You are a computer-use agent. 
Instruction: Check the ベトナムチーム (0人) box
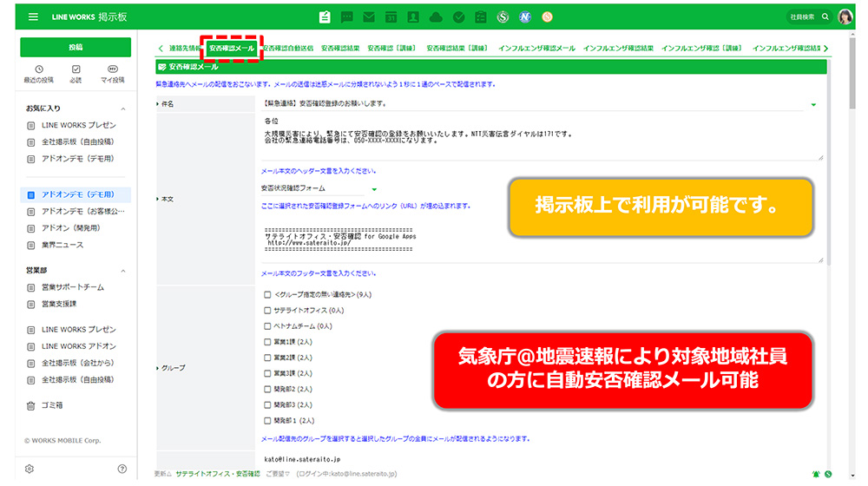point(267,326)
